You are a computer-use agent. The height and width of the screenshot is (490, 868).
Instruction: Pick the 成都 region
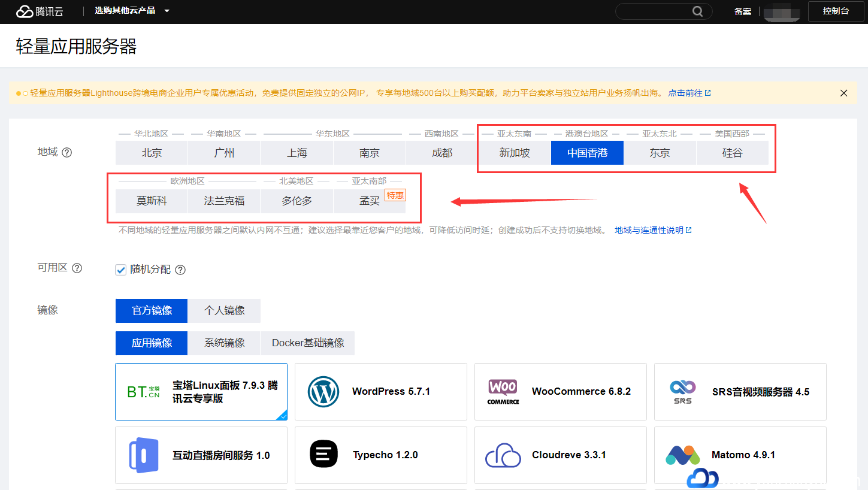click(x=442, y=153)
